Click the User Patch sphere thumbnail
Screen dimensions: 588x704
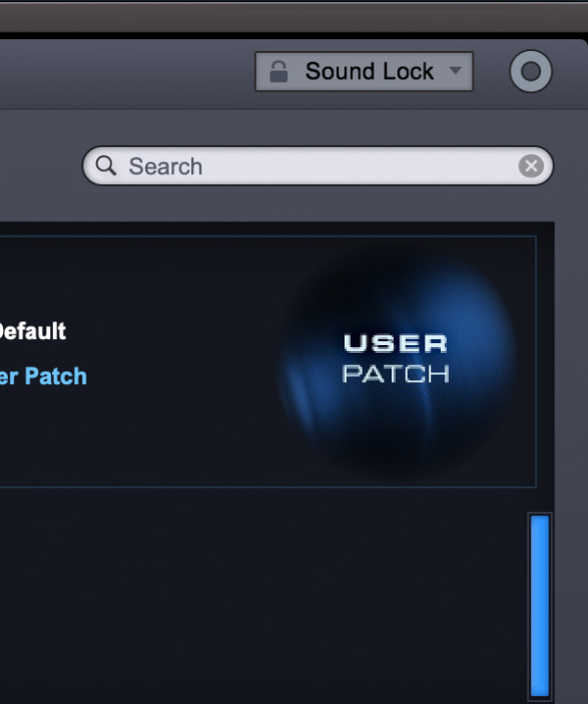click(x=396, y=359)
